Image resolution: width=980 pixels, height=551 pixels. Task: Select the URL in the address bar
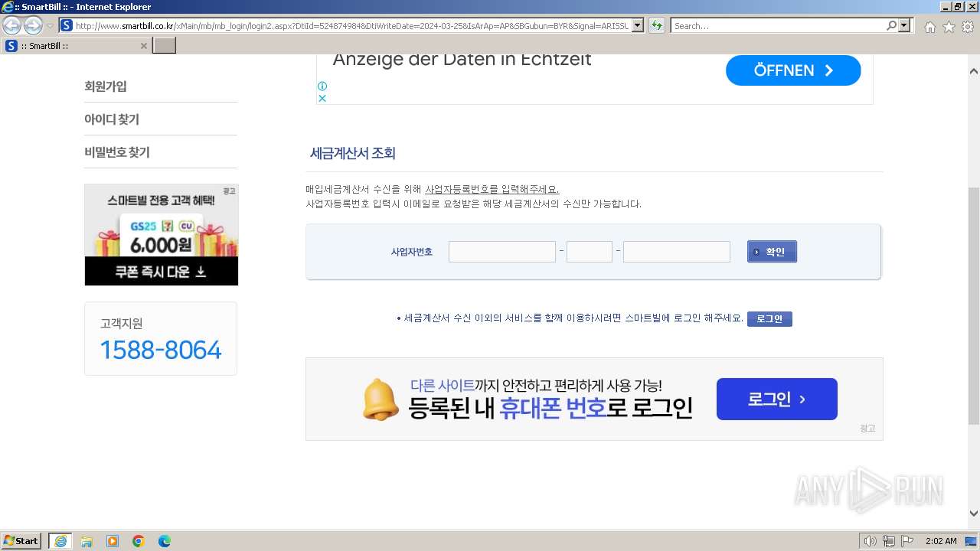[x=351, y=25]
